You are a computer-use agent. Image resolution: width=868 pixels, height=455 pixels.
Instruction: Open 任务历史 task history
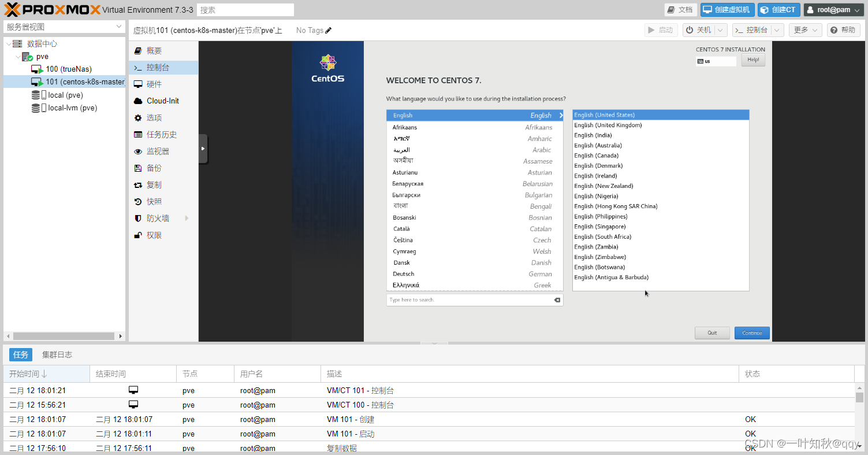163,135
